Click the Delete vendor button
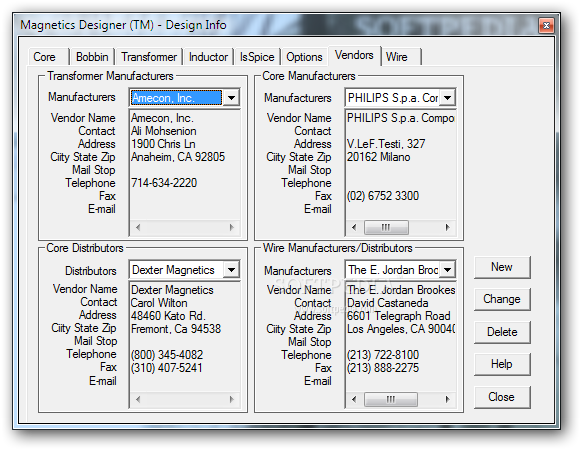 coord(502,332)
